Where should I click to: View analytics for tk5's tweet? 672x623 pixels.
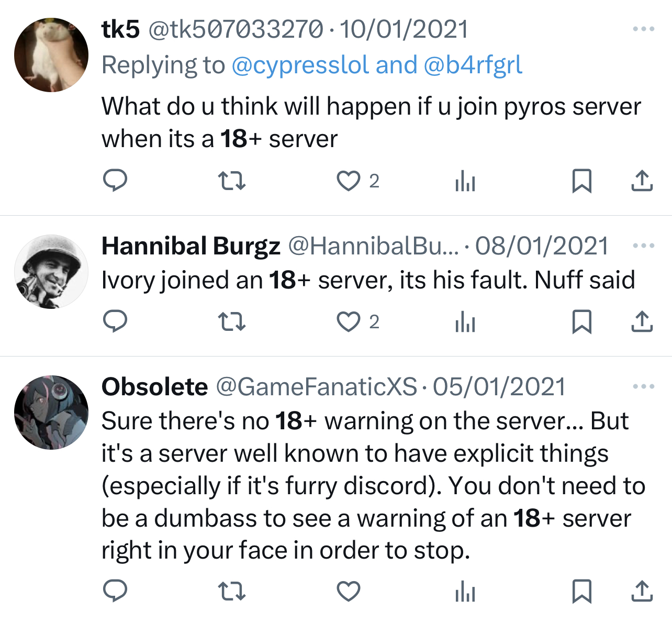point(465,181)
